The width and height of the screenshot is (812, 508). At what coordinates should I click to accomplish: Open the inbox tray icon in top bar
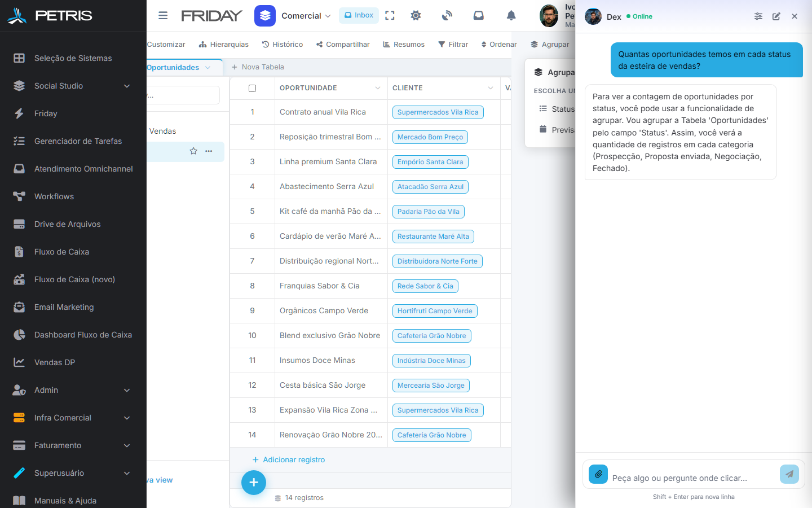[479, 16]
